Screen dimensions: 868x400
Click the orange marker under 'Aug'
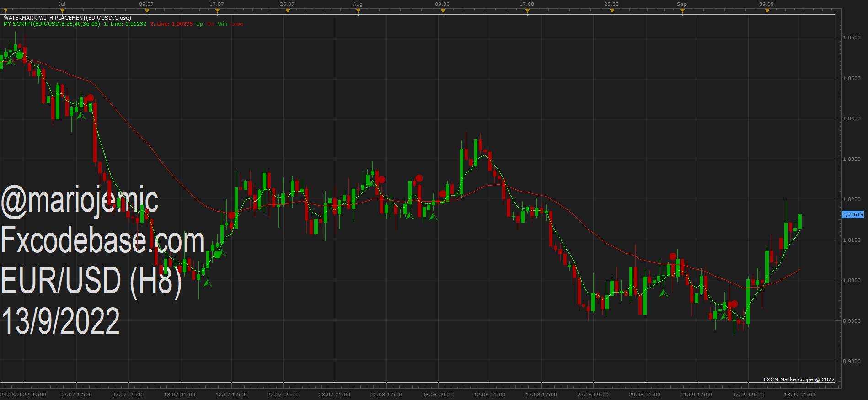tap(358, 11)
